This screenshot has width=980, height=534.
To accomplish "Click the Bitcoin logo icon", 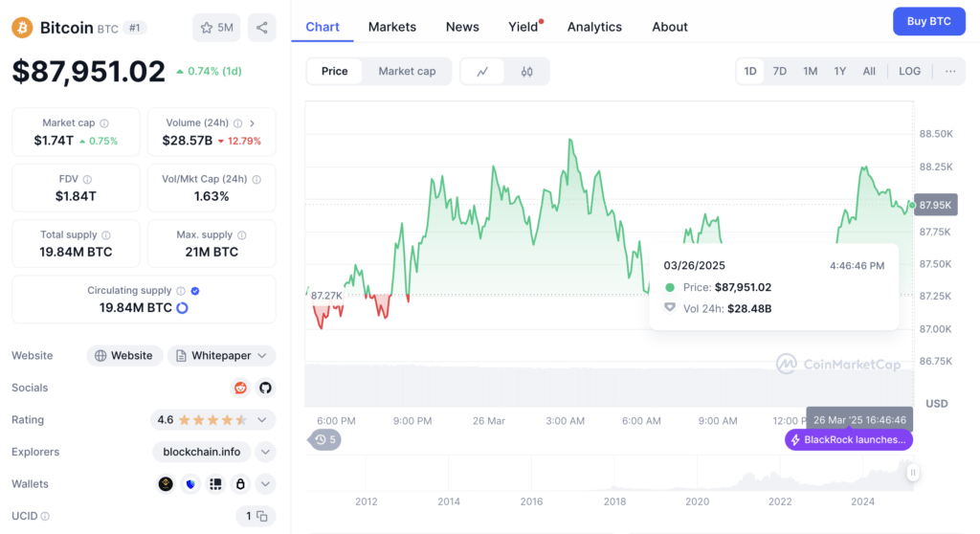I will [x=23, y=28].
